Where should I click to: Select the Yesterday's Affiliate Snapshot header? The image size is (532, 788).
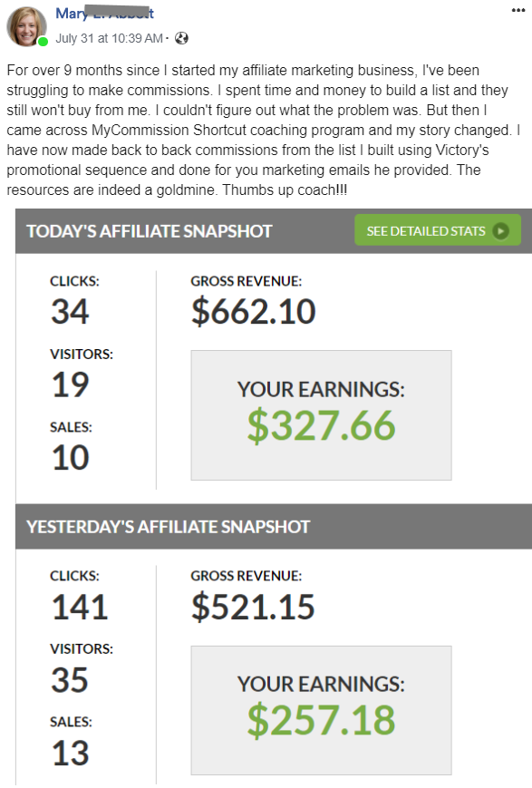[169, 527]
